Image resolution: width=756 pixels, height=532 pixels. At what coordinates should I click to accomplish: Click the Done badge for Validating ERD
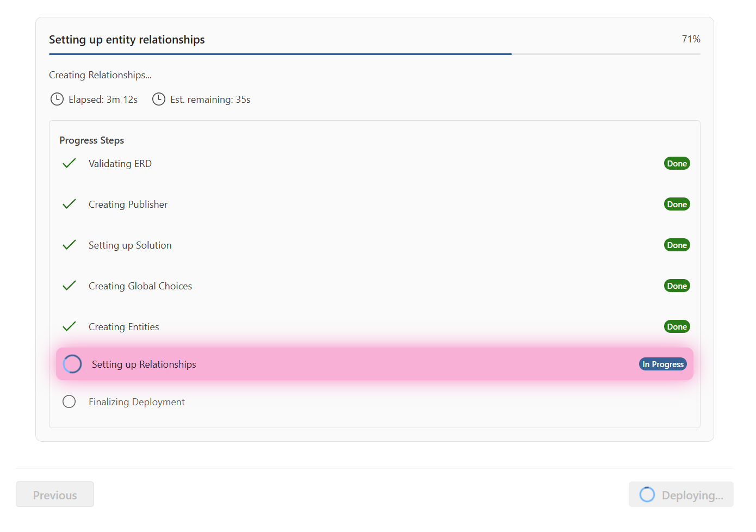(x=677, y=163)
